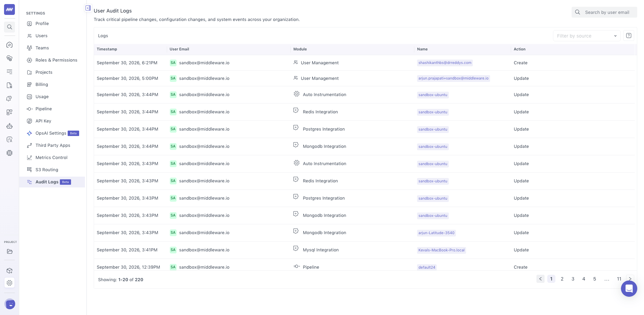Open arjun.prajapati+sandbox@middleware.io name tag

click(x=454, y=78)
